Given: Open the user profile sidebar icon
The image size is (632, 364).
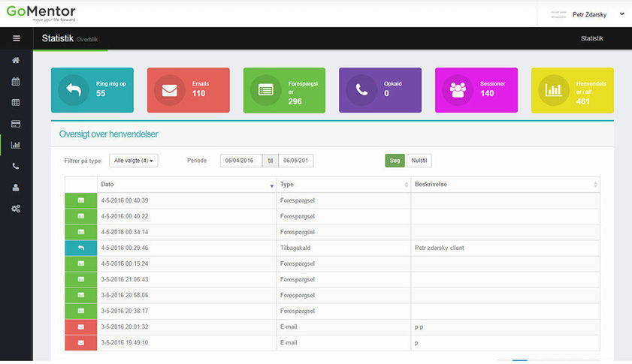Looking at the screenshot, I should (x=16, y=187).
